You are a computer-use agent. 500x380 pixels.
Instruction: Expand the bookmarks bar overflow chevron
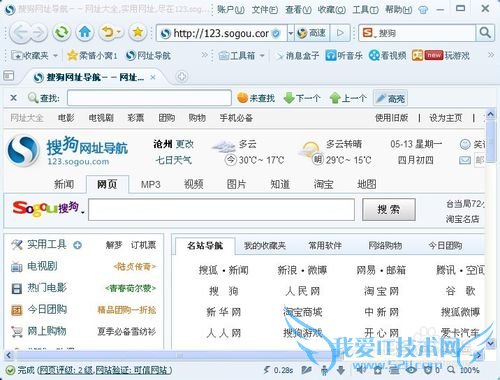(204, 55)
